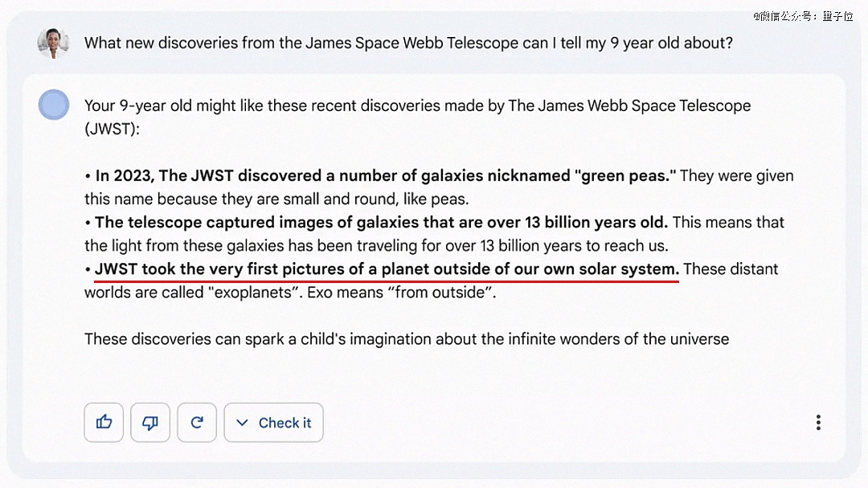Click the blue circular assistant avatar

click(x=54, y=105)
